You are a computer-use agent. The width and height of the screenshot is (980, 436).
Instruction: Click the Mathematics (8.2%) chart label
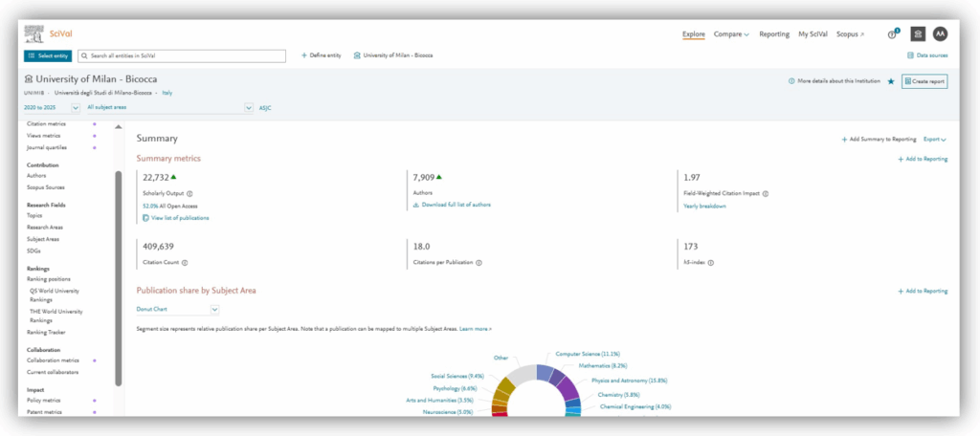603,365
